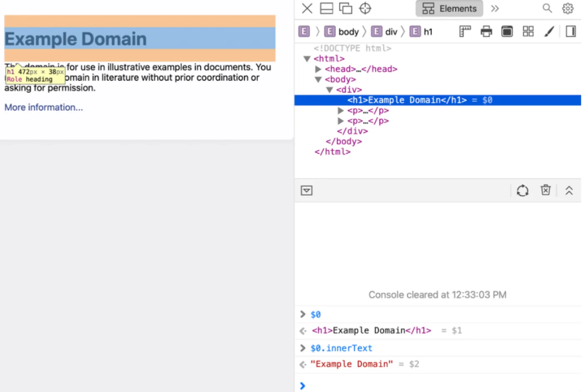Viewport: 583px width, 392px height.
Task: Select the body breadcrumb item
Action: (x=341, y=32)
